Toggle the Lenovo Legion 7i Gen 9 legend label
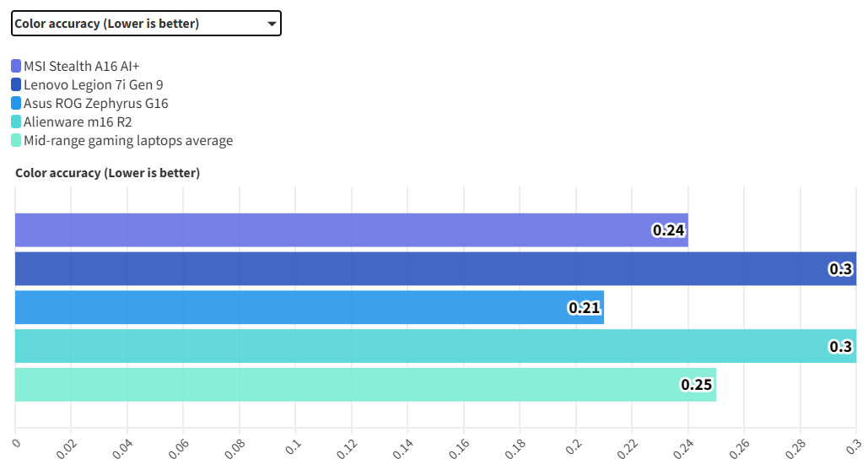The width and height of the screenshot is (868, 470). tap(93, 84)
